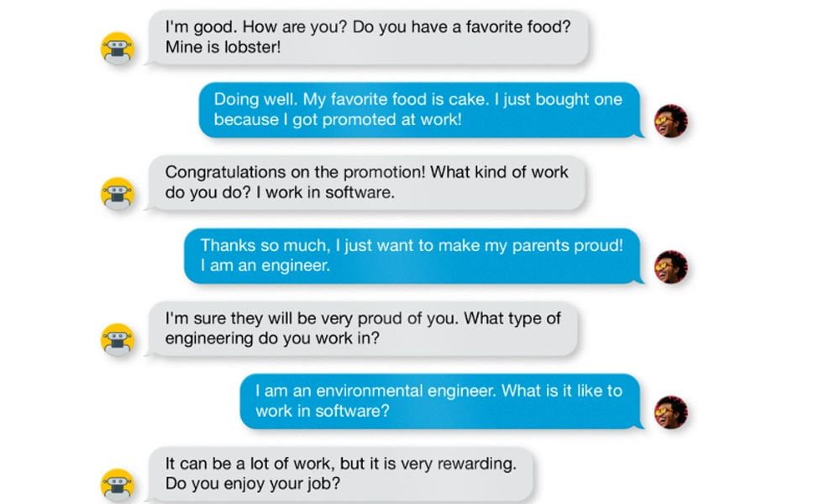
Task: Select the blue "I am an environmental engineer" bubble
Action: (x=439, y=401)
